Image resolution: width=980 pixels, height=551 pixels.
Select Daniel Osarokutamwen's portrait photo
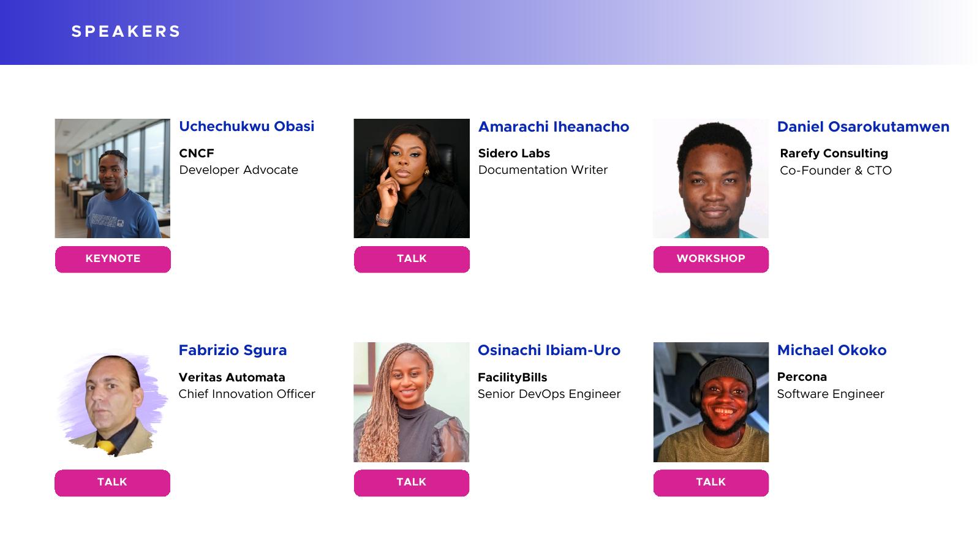point(710,178)
